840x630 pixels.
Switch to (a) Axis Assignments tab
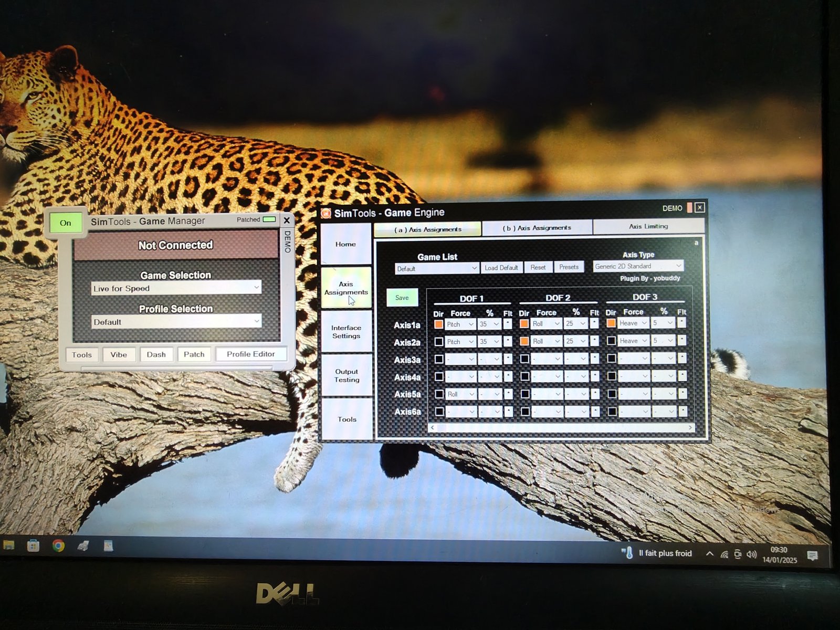pos(427,229)
